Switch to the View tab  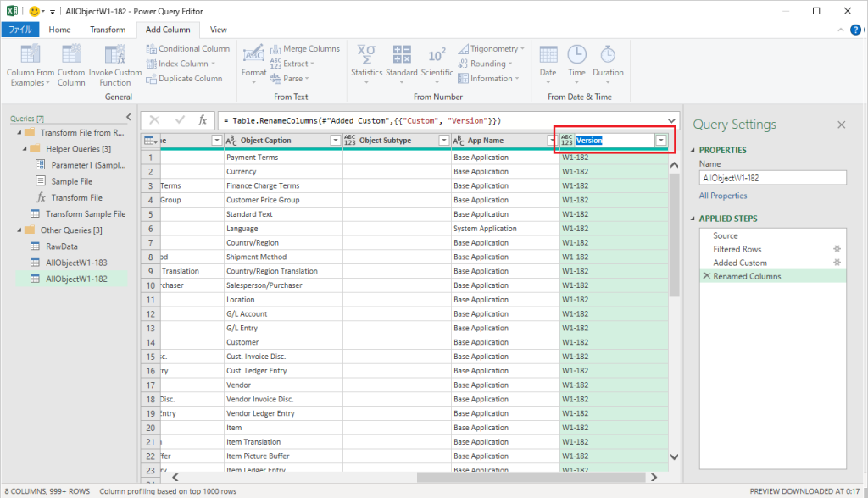coord(218,30)
